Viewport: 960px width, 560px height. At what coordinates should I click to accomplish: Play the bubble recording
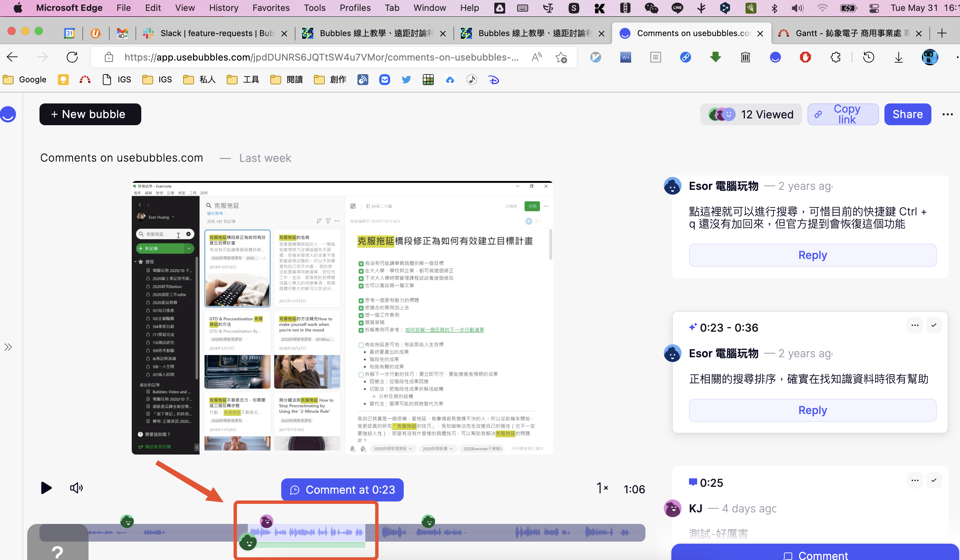(x=46, y=488)
